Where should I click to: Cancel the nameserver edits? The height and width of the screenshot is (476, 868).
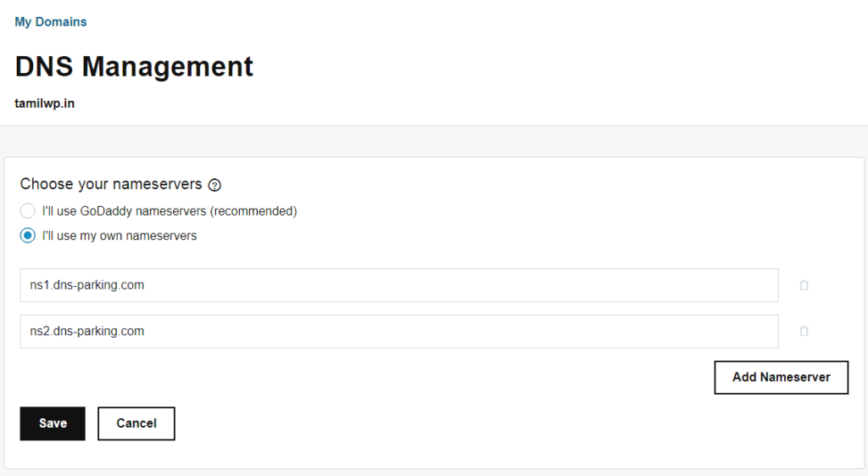click(136, 423)
